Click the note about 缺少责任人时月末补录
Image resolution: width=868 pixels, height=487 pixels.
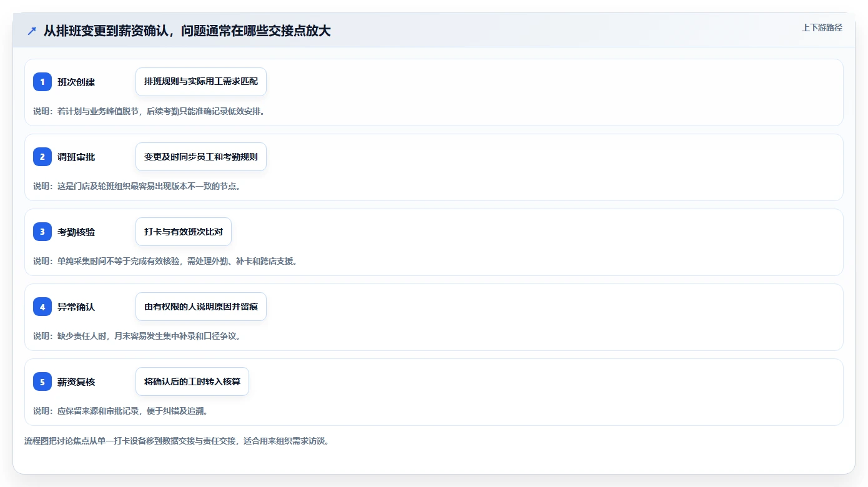click(137, 336)
